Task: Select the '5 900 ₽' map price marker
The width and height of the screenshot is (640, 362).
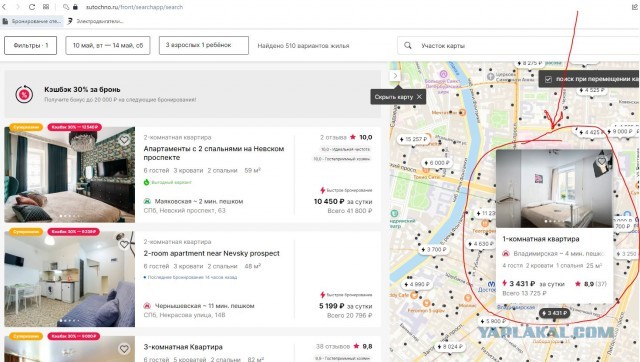Action: 493,322
